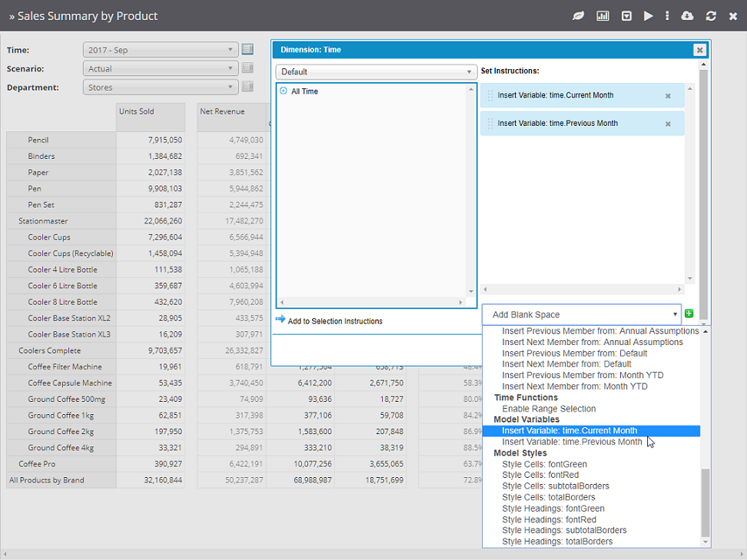Click the cloud download icon
Viewport: 747px width, 560px height.
pyautogui.click(x=688, y=16)
